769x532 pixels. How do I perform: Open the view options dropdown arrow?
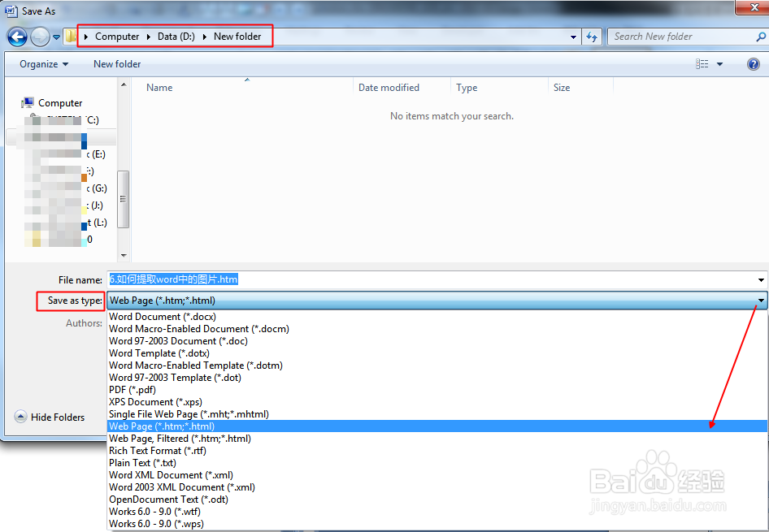[x=719, y=64]
